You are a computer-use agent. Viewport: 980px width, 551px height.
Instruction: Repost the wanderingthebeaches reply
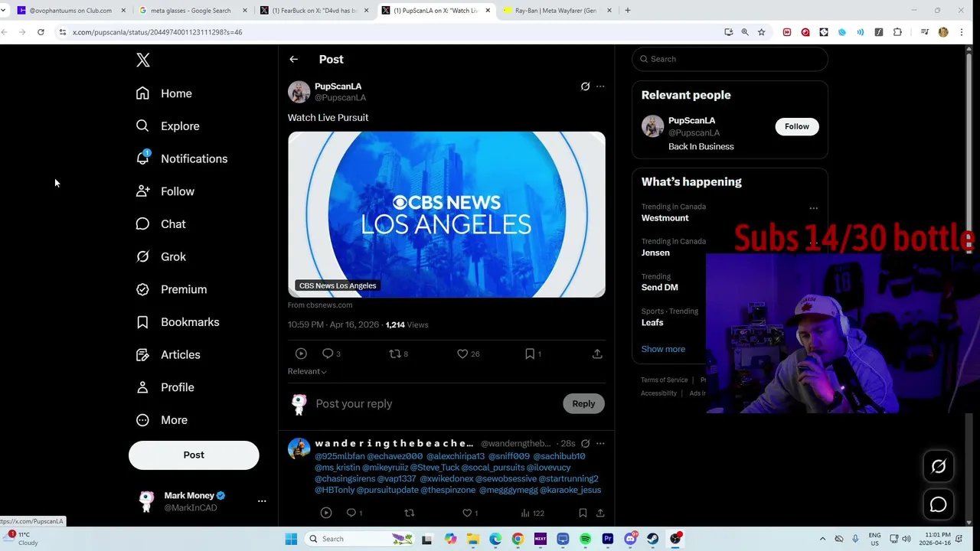pos(409,513)
